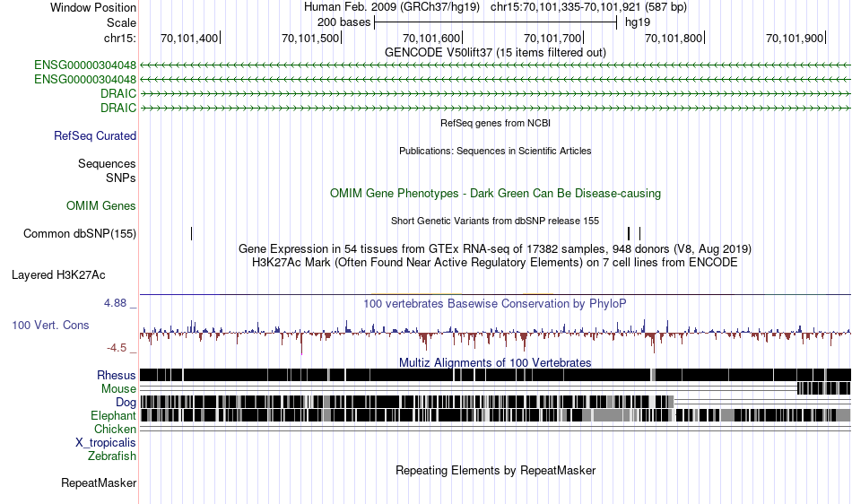Click the Rhesus alignment bar
852x504 pixels.
coord(495,375)
